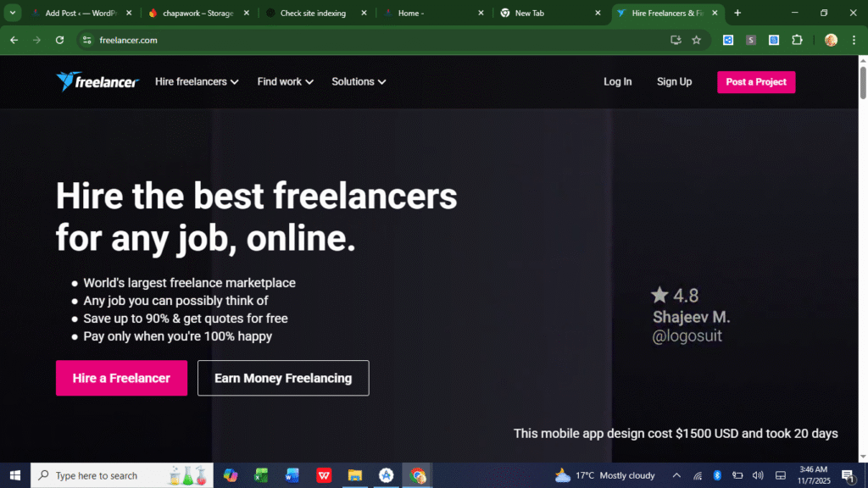Viewport: 868px width, 488px height.
Task: Open the Chrome Extensions puzzle icon
Action: [x=797, y=40]
